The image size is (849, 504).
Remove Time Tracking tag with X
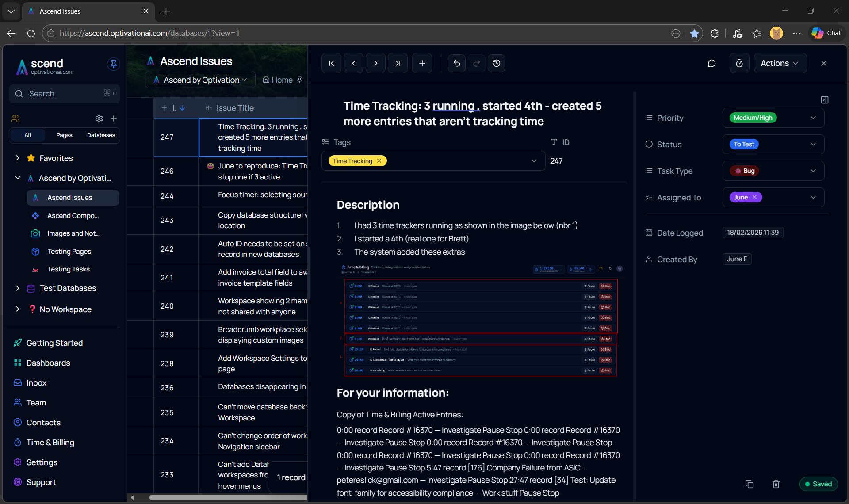[x=379, y=161]
